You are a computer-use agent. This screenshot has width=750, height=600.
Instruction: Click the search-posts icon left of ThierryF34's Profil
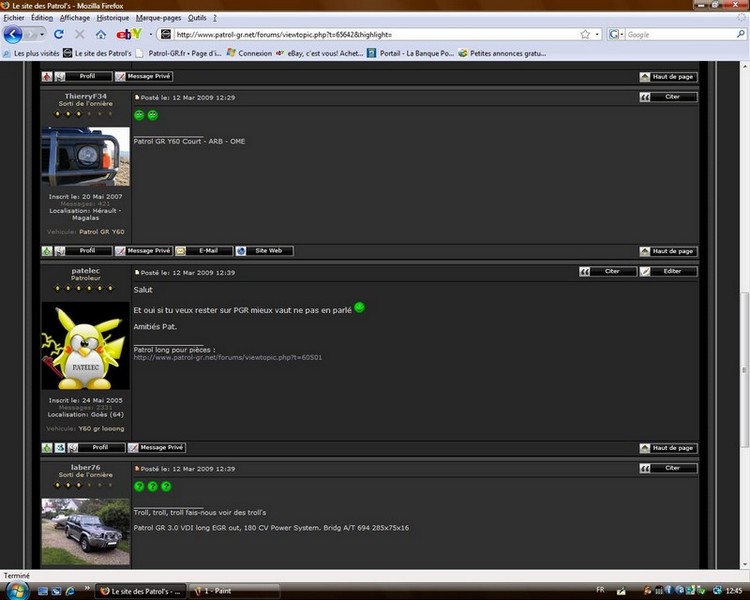(x=60, y=251)
